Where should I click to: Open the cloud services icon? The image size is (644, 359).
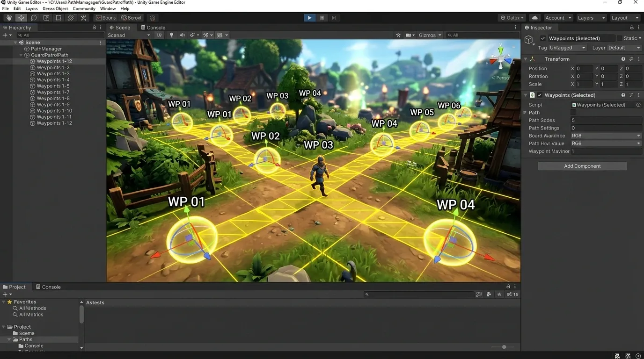pos(535,18)
